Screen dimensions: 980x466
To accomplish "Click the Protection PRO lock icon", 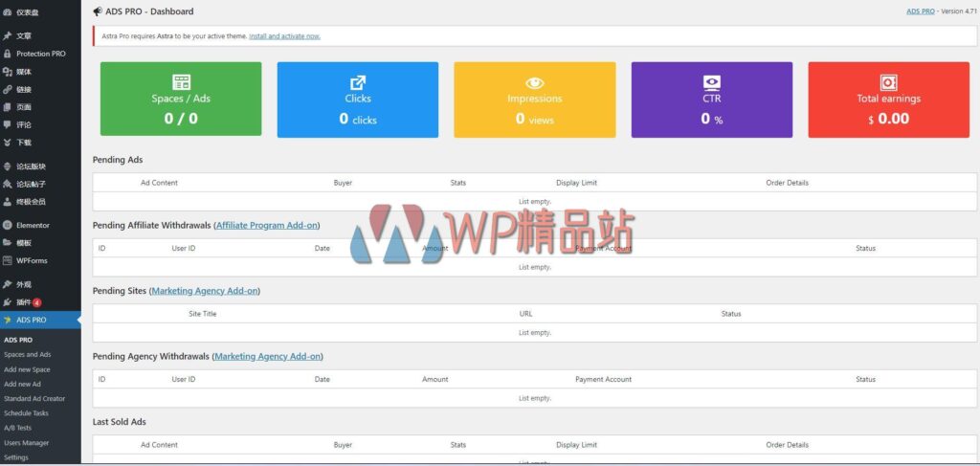I will coord(8,54).
